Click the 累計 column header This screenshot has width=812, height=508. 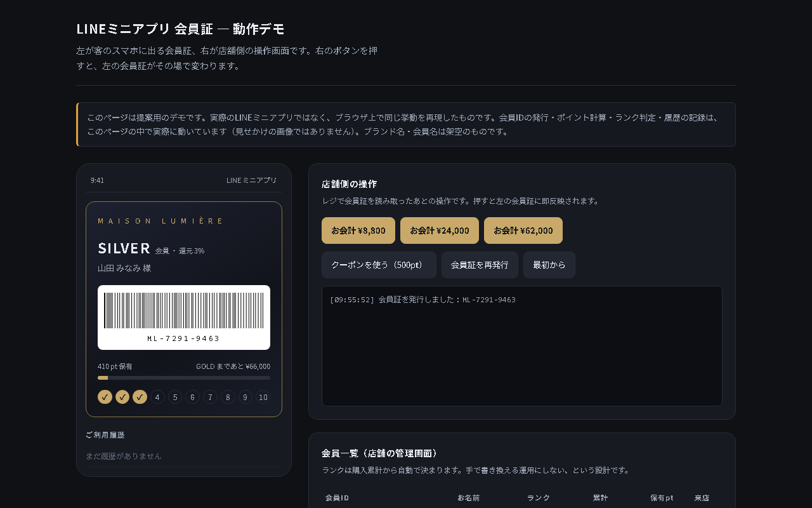coord(601,498)
